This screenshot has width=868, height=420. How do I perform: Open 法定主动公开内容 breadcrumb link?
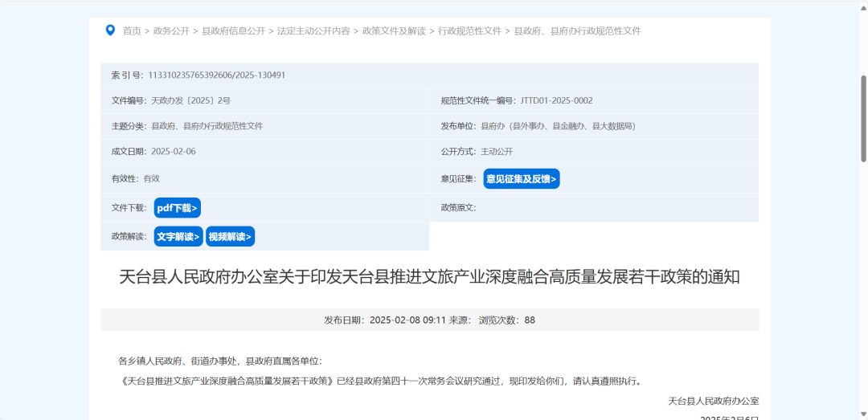314,31
